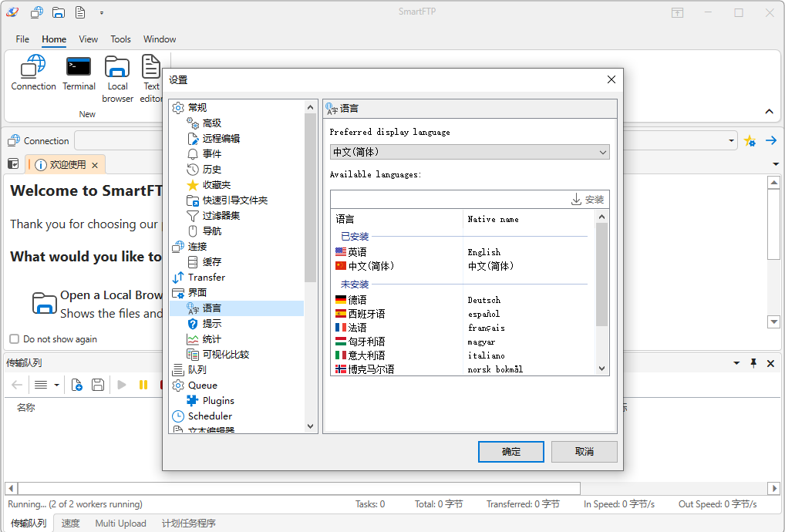Click the new remote browser quick-access icon
This screenshot has width=785, height=532.
pos(36,12)
